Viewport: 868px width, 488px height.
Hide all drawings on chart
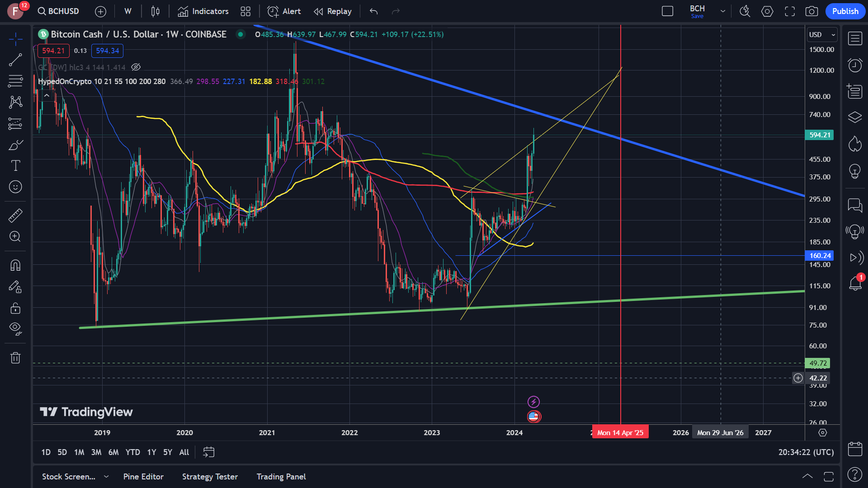pos(15,328)
